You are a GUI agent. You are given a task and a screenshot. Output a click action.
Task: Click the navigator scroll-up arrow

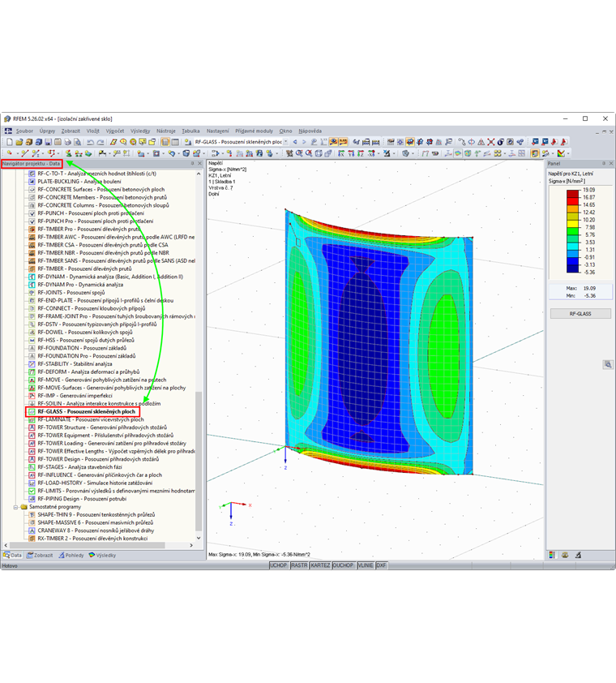click(x=199, y=174)
